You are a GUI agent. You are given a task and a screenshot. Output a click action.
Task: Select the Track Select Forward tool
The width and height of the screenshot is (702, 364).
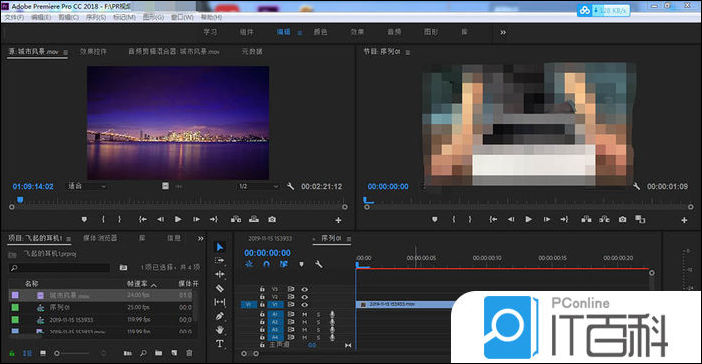pyautogui.click(x=219, y=260)
